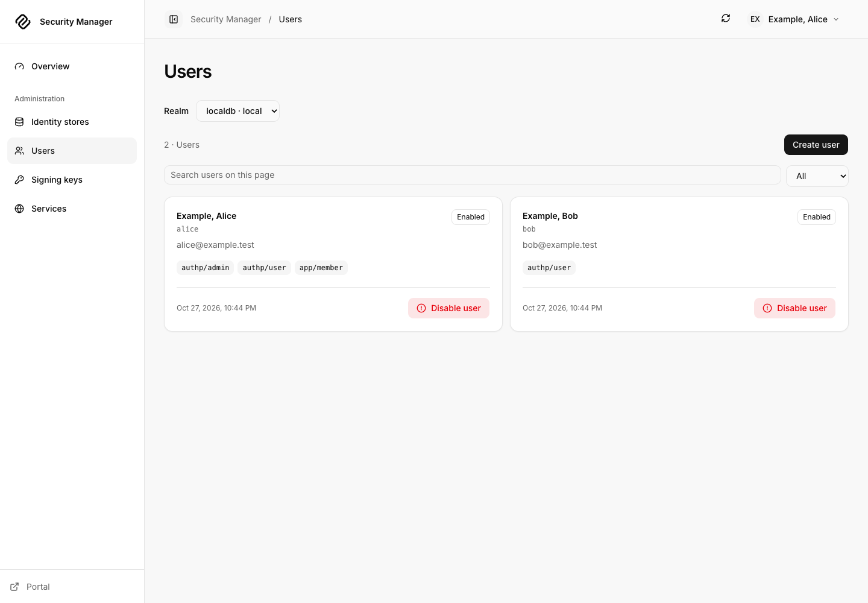Viewport: 868px width, 603px height.
Task: Click the Administration section label
Action: tap(40, 99)
